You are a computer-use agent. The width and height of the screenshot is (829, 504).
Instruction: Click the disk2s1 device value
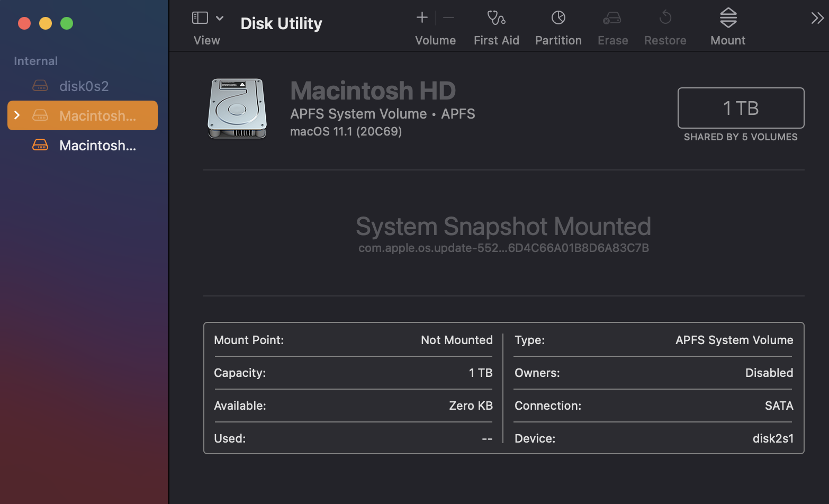click(773, 438)
